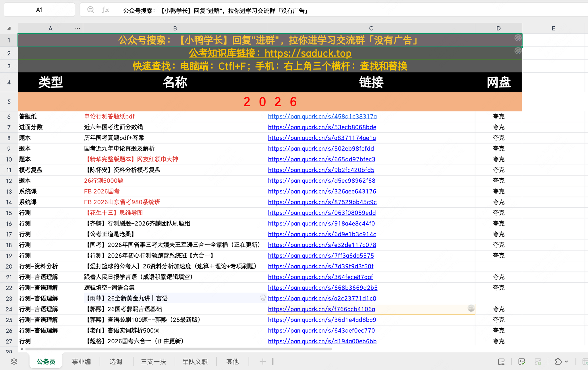Open link ending d194a00eb6bb
Image resolution: width=588 pixels, height=370 pixels.
pyautogui.click(x=322, y=341)
